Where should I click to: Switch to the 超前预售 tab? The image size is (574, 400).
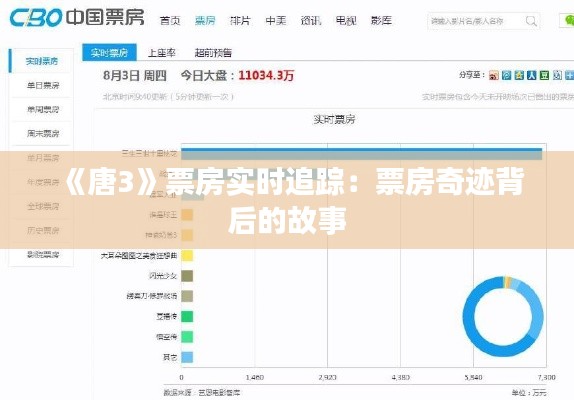(213, 53)
